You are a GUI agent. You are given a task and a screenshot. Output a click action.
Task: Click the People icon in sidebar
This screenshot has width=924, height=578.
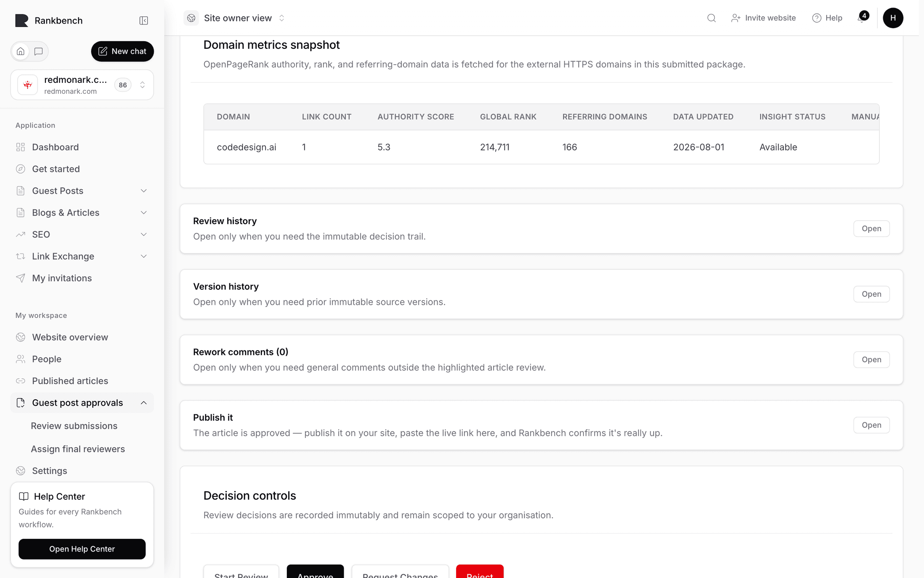coord(21,359)
